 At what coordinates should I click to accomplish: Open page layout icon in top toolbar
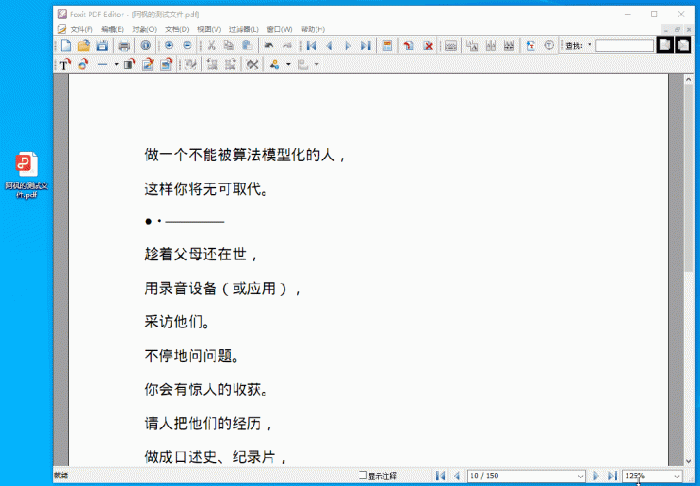click(x=387, y=46)
